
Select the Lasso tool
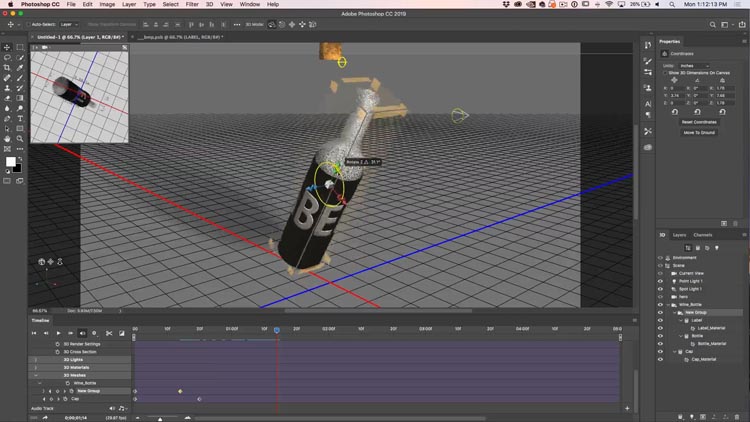[x=8, y=57]
